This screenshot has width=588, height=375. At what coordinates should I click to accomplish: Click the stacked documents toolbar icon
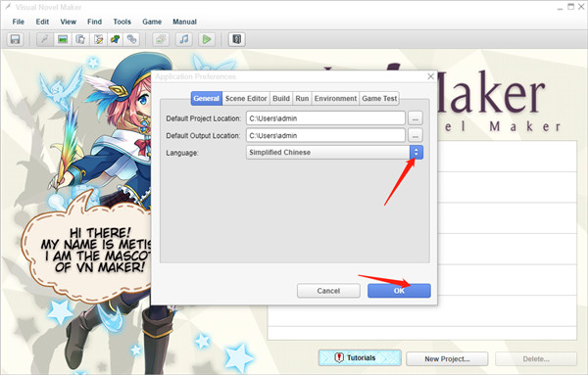[80, 39]
